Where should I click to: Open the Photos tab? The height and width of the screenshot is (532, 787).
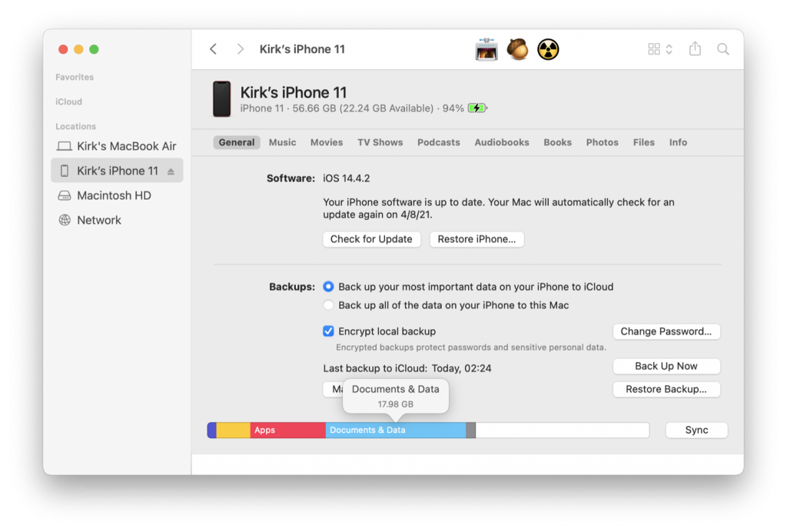(x=602, y=142)
